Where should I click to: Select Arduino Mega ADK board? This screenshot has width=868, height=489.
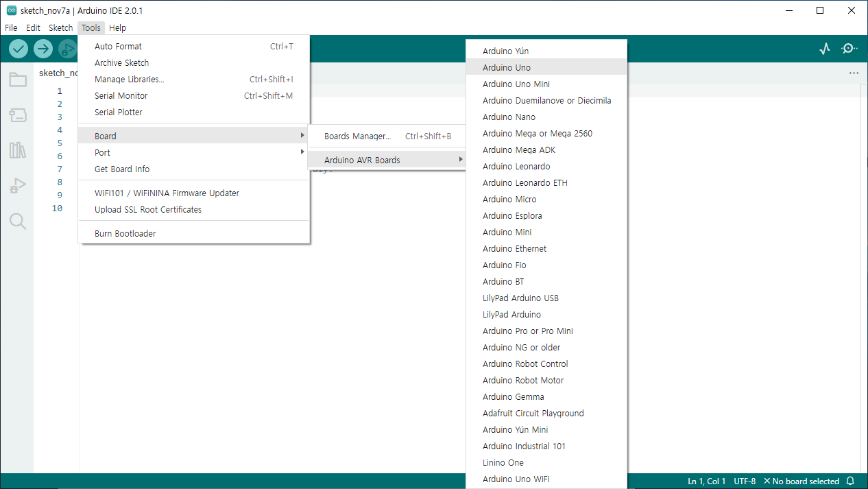coord(546,150)
